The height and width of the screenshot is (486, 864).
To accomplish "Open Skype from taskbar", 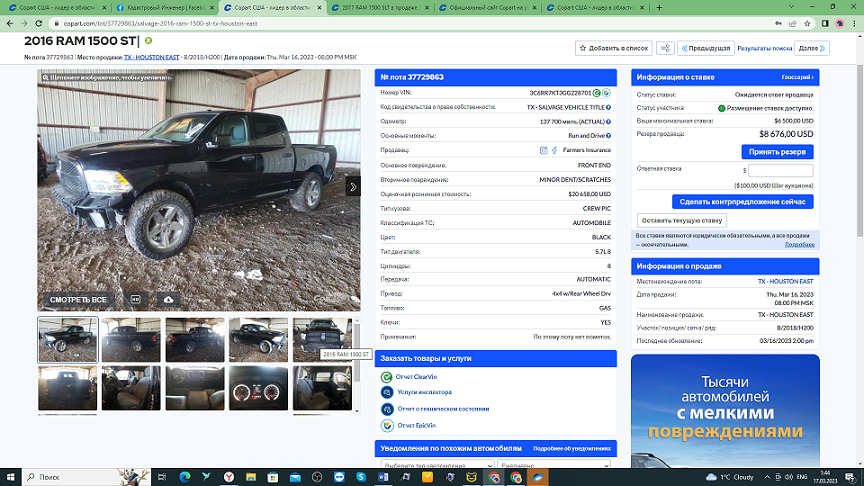I will [361, 477].
